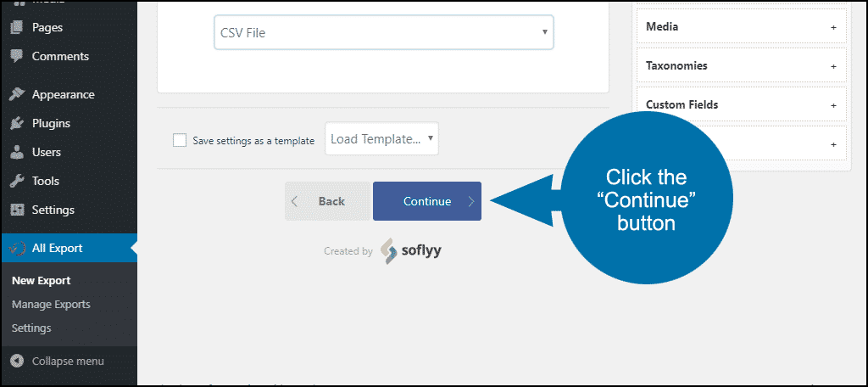The height and width of the screenshot is (387, 868).
Task: Expand the Custom Fields section
Action: click(741, 104)
